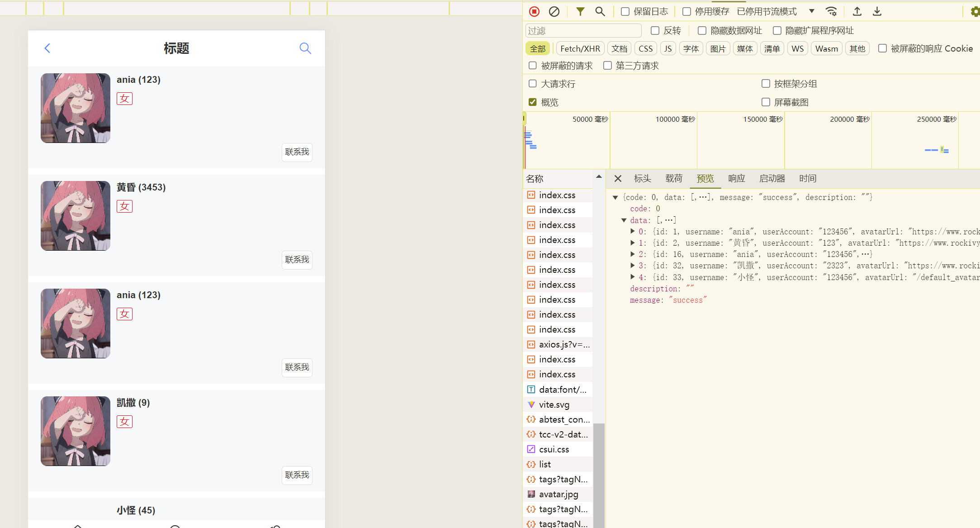Clear the network log
The width and height of the screenshot is (980, 528).
(x=554, y=12)
